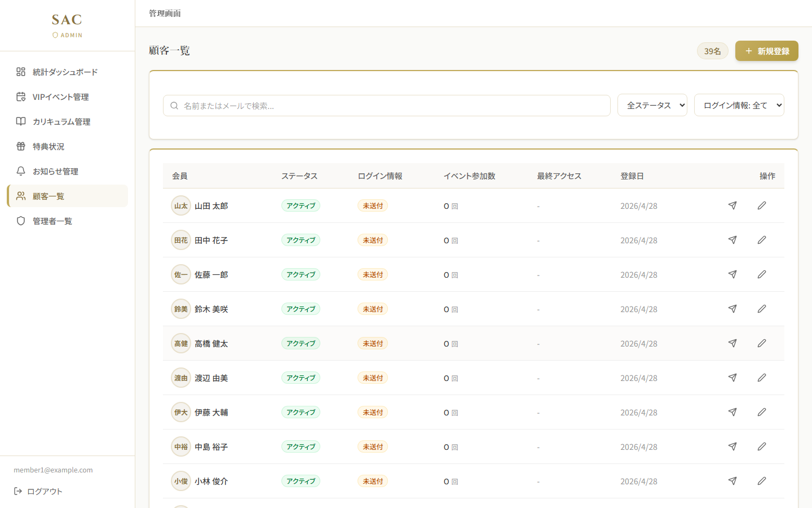Click アクティブ badge for 渡辺 由美
Viewport: 812px width, 508px height.
301,378
